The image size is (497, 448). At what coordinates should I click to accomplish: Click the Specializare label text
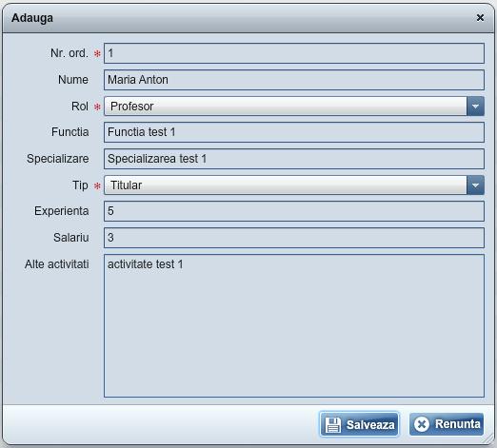[x=58, y=159]
